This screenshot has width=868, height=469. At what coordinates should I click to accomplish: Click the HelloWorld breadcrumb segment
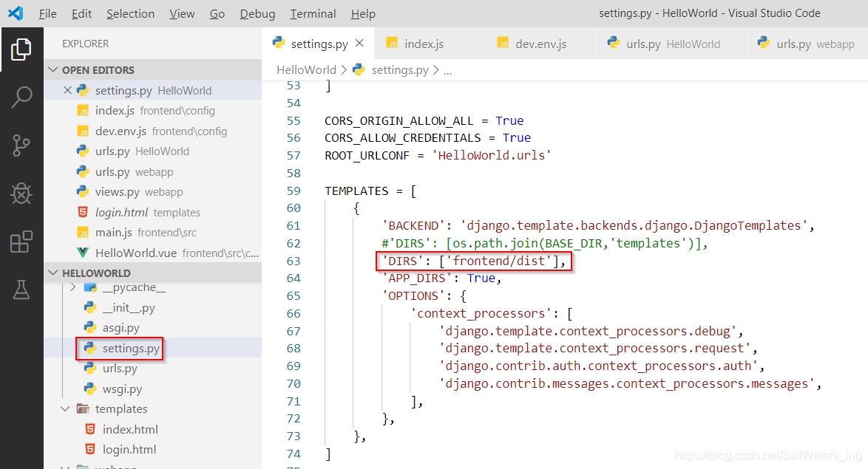(306, 69)
